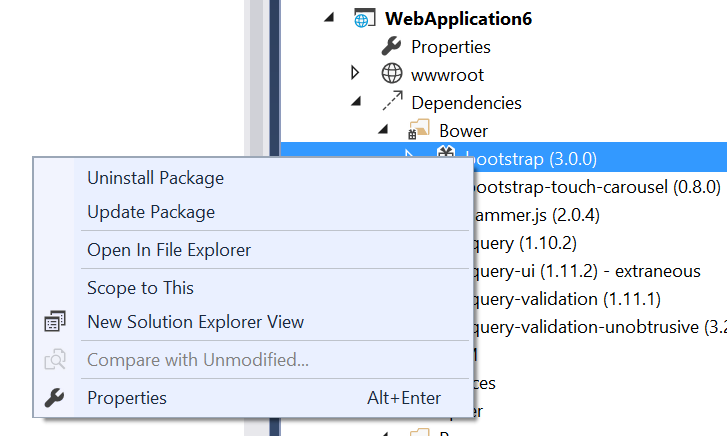Click the Bower folder icon
The width and height of the screenshot is (727, 436).
pos(419,129)
